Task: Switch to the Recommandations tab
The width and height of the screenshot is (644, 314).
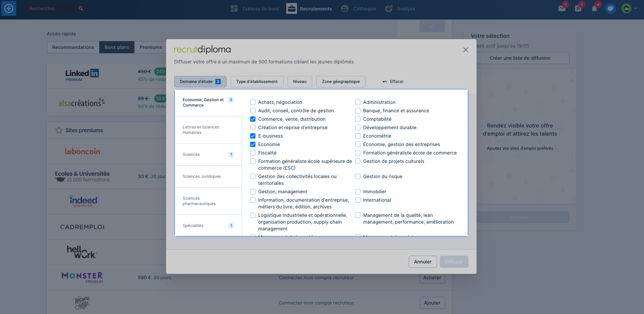Action: click(73, 47)
